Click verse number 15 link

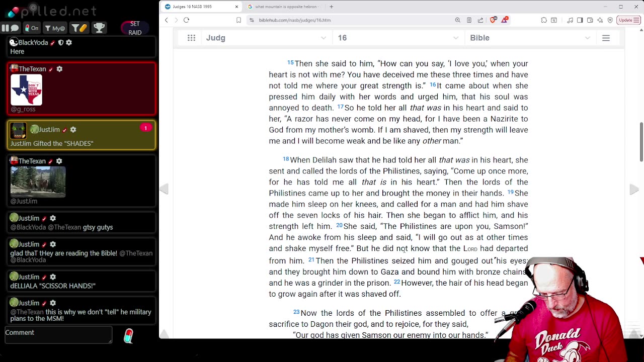[290, 62]
